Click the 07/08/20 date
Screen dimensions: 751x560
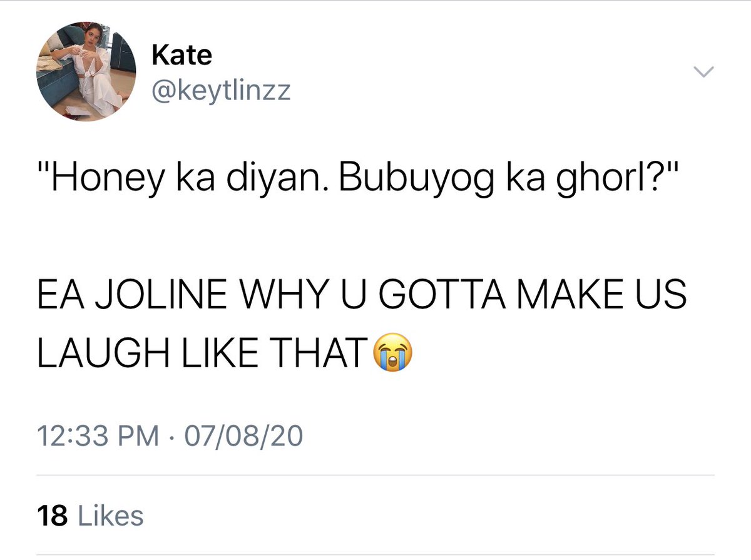tap(242, 435)
